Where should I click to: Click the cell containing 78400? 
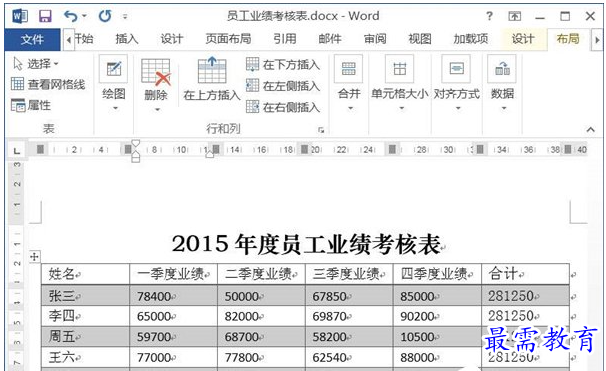[174, 296]
